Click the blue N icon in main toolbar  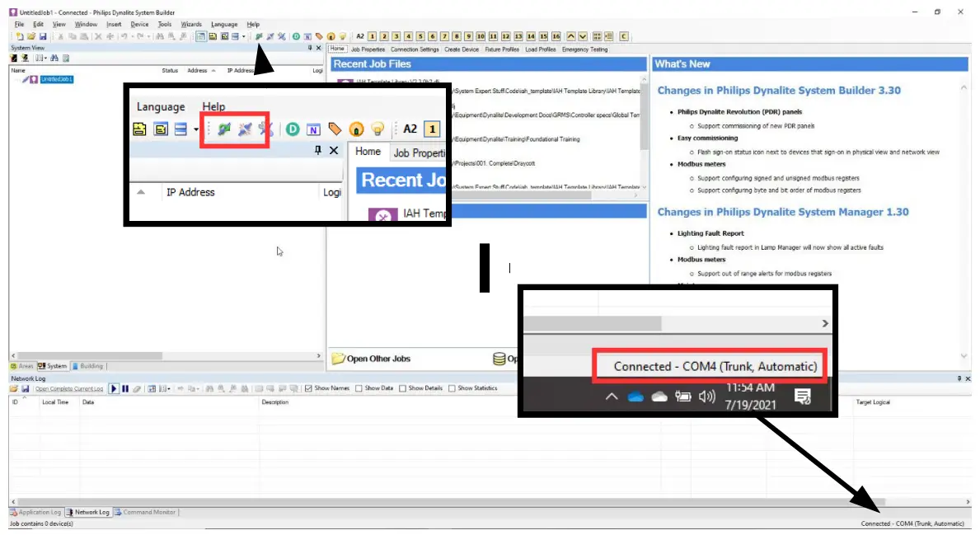click(x=307, y=37)
